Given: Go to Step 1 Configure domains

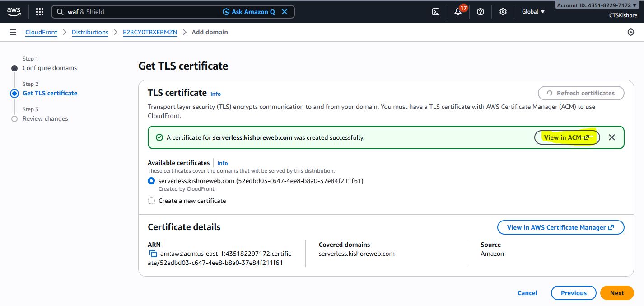Looking at the screenshot, I should pos(50,68).
